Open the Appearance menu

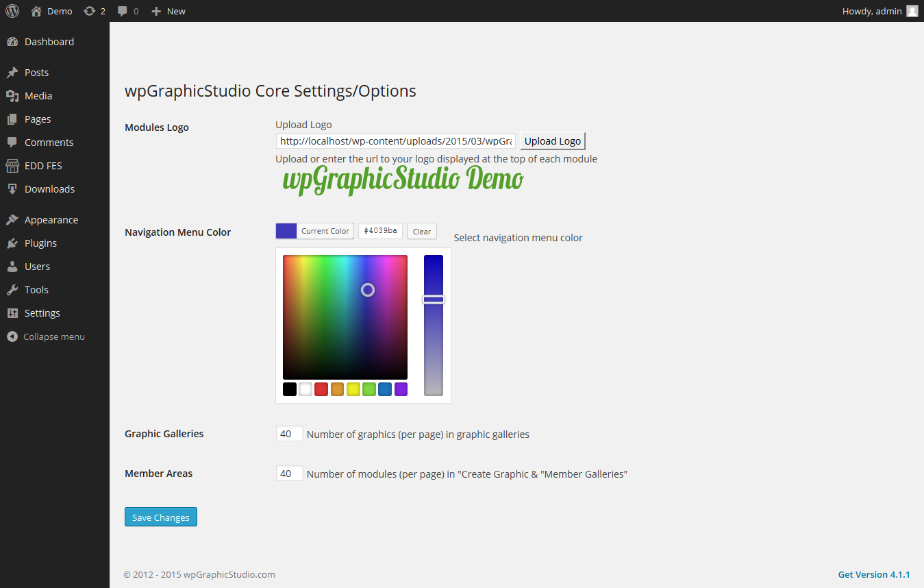pos(55,220)
